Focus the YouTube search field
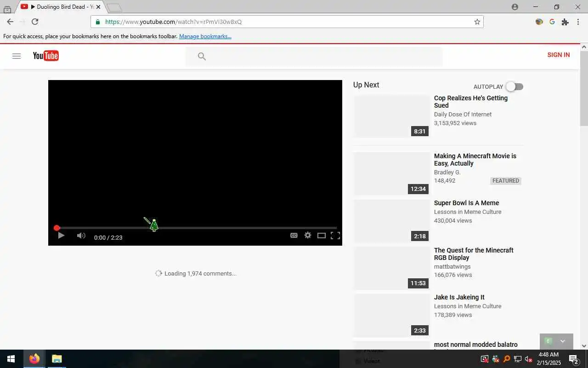Screen dimensions: 588x368 (x=314, y=56)
